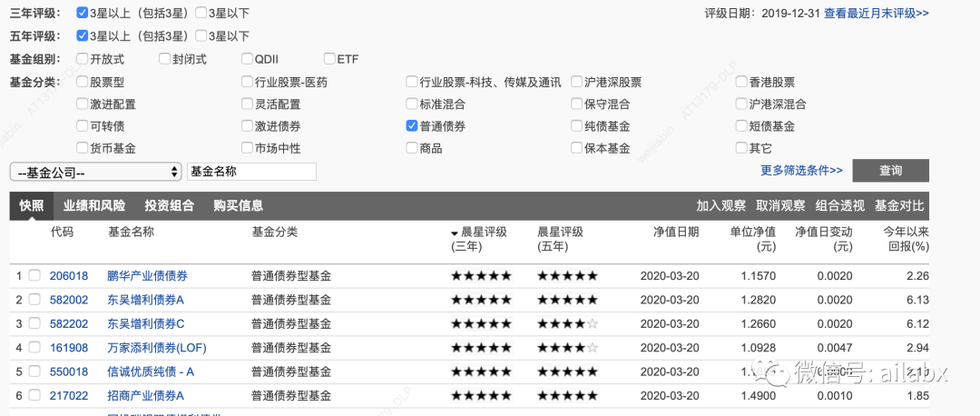
Task: Enable the 保本基金 checkbox
Action: [576, 148]
